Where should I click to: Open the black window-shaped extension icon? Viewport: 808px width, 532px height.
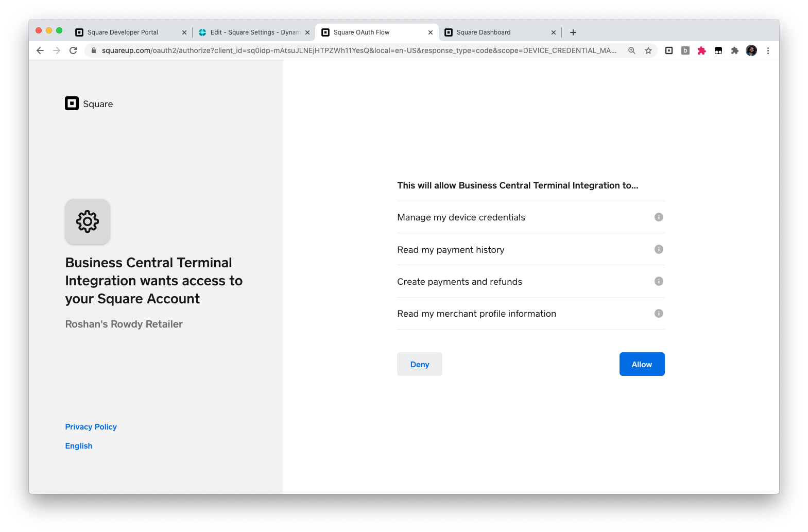(718, 50)
